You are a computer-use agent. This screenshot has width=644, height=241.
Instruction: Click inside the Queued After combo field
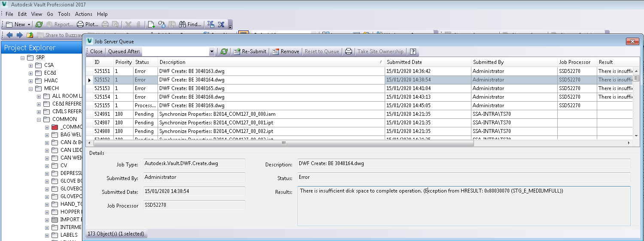click(x=176, y=51)
